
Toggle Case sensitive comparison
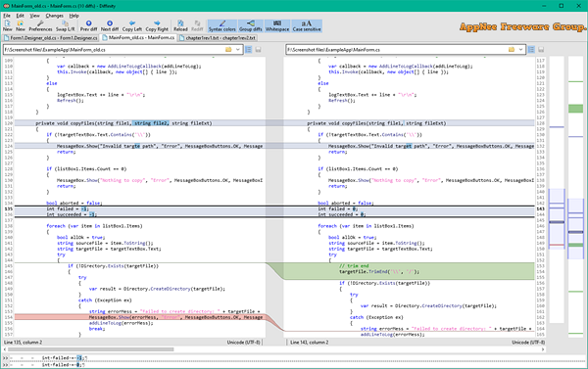pyautogui.click(x=307, y=25)
